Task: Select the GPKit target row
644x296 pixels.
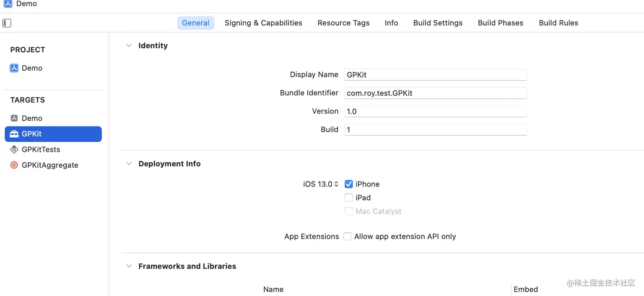Action: [x=53, y=134]
